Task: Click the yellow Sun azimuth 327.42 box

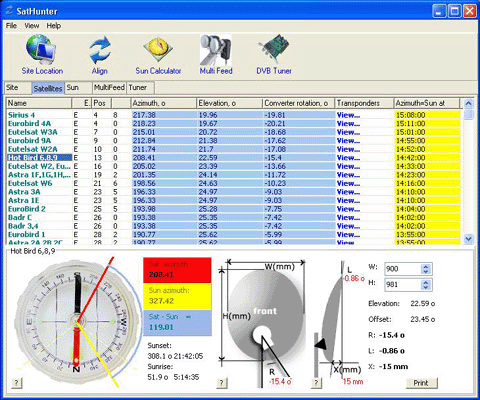Action: (177, 296)
